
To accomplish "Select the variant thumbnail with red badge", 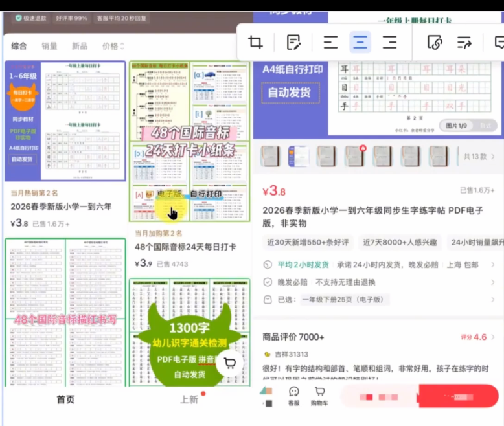I will pos(354,156).
